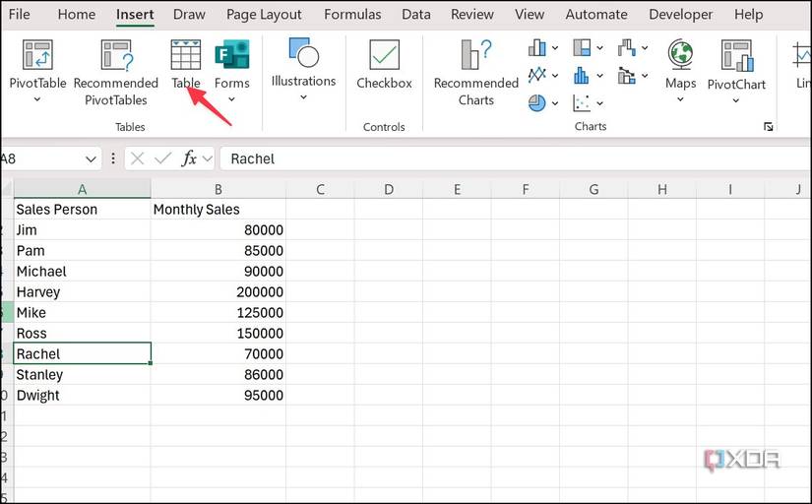This screenshot has height=504, width=812.
Task: Select the cell containing Dwight
Action: (82, 395)
